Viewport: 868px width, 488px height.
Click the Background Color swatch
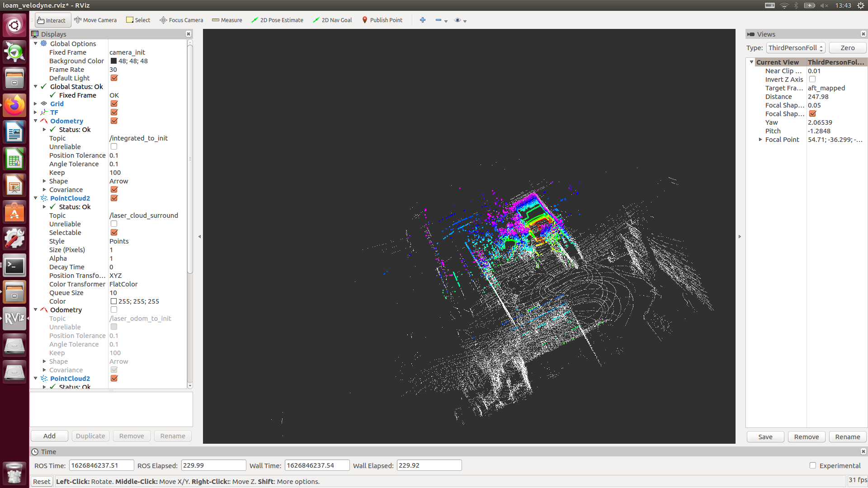pyautogui.click(x=113, y=61)
